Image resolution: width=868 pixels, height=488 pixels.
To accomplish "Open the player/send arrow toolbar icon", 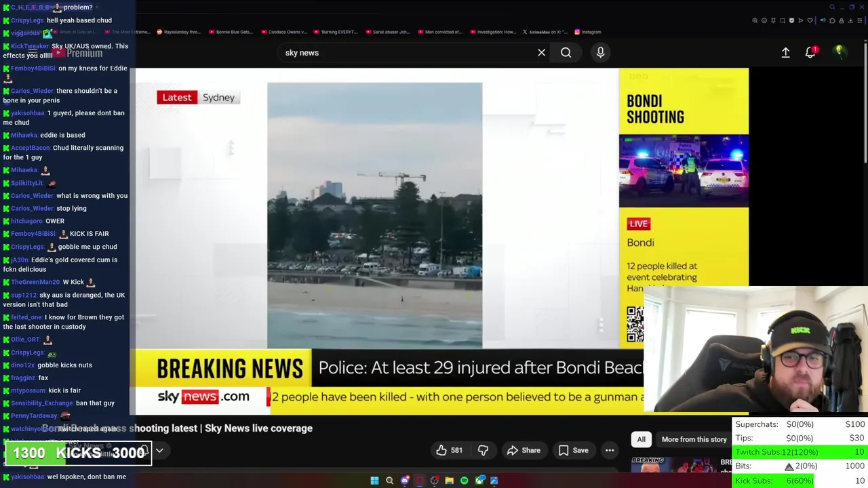I will 801,20.
